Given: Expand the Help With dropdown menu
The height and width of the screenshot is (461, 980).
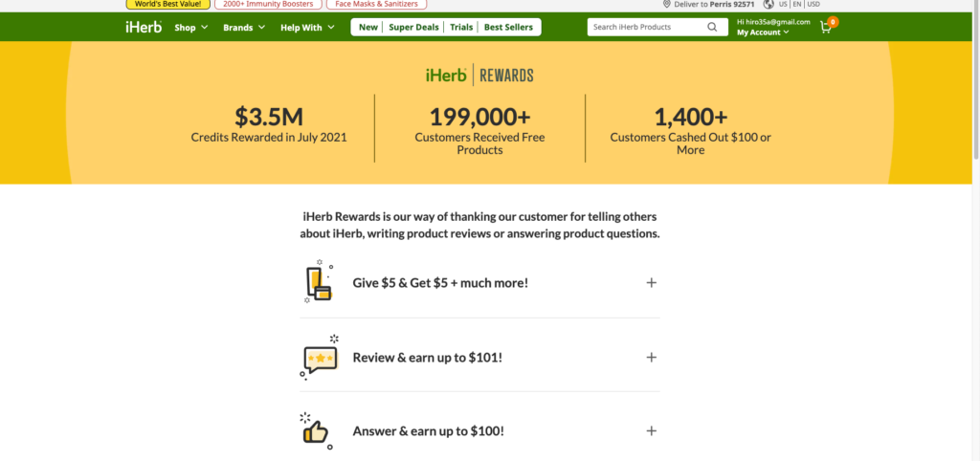Looking at the screenshot, I should click(307, 28).
